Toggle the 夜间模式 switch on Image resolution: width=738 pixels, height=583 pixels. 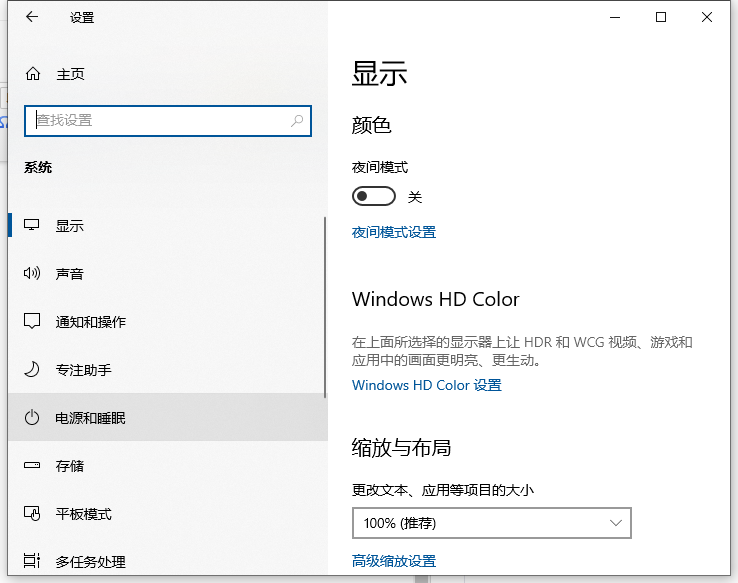(373, 197)
